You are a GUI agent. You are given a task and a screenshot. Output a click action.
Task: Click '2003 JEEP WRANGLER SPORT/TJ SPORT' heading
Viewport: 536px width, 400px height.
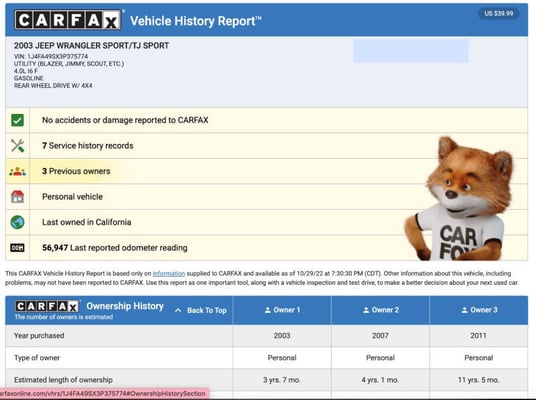91,45
